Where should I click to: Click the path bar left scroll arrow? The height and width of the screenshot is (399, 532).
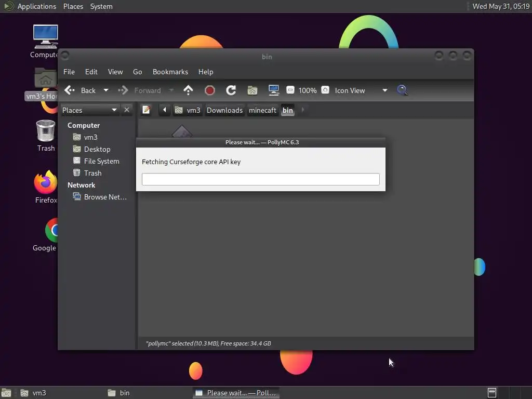click(165, 110)
